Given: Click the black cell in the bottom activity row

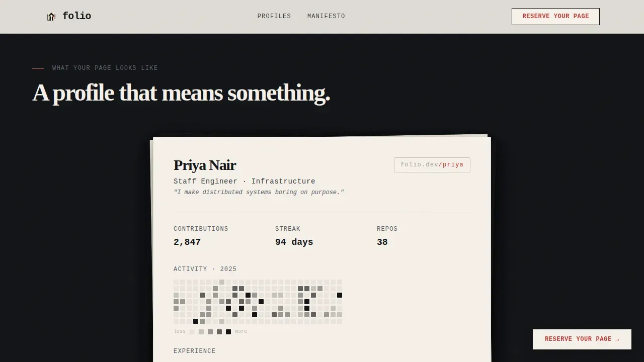Looking at the screenshot, I should (x=196, y=321).
